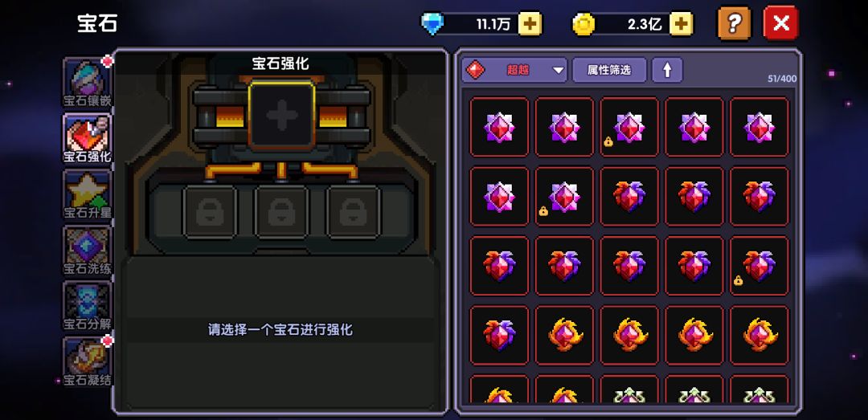Open the 宝石镶嵌 sidebar tab
The width and height of the screenshot is (868, 420).
tap(88, 82)
